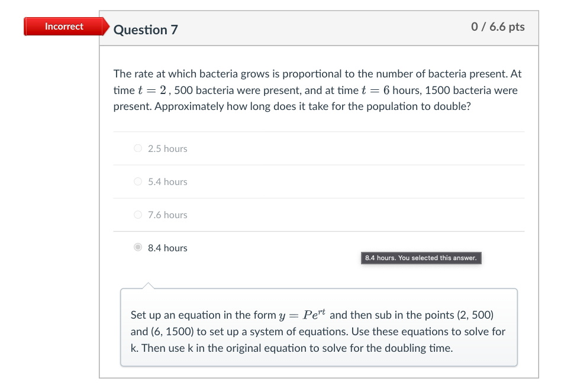
Task: Select the 5.4 hours radio button
Action: (137, 182)
